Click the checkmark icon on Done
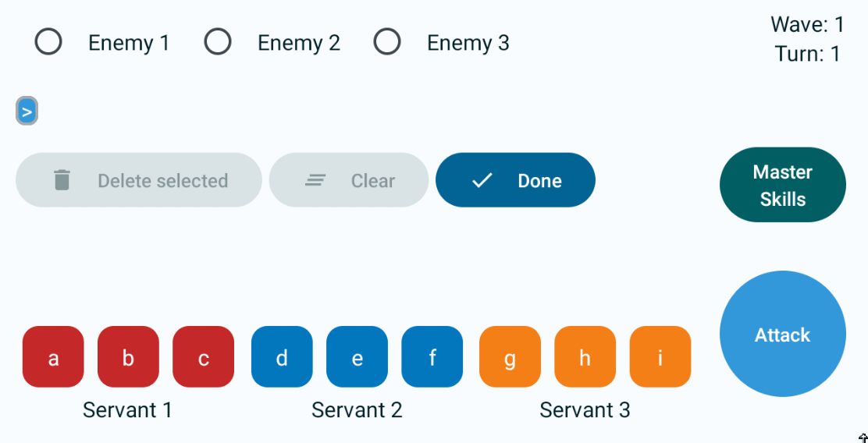 pos(482,180)
